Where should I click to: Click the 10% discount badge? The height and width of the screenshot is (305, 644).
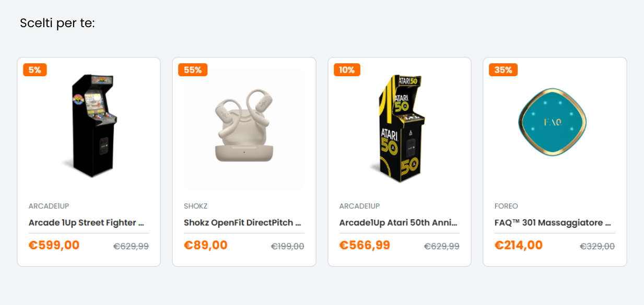click(x=347, y=70)
